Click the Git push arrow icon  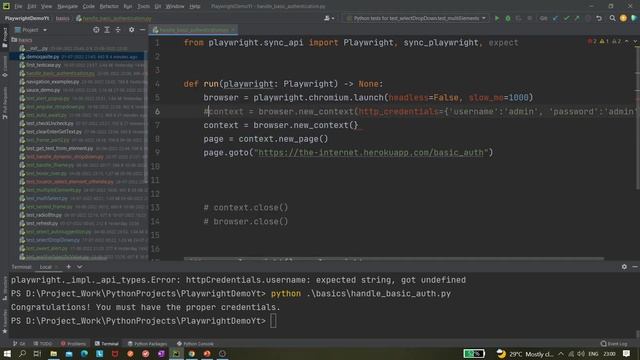577,18
